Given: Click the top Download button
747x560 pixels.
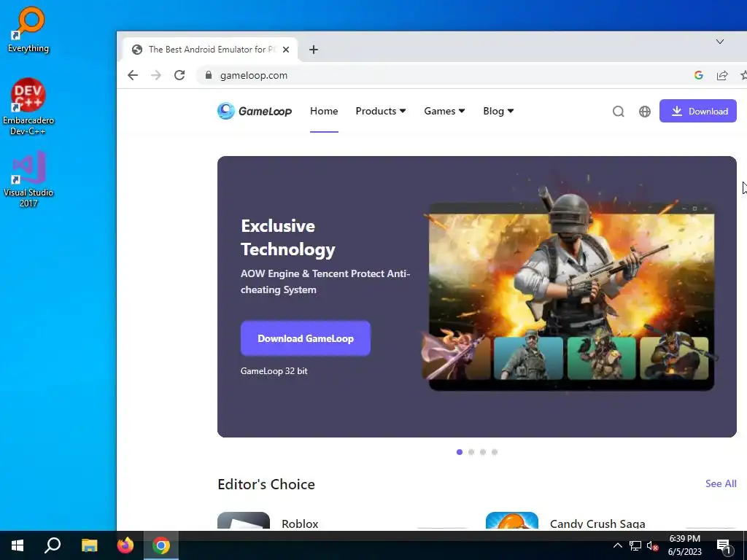Looking at the screenshot, I should [x=698, y=111].
